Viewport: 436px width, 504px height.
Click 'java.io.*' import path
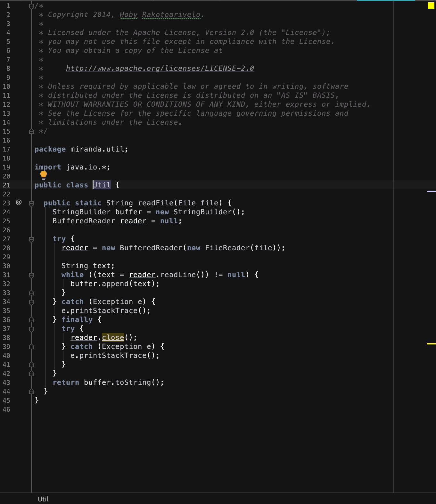coord(86,167)
